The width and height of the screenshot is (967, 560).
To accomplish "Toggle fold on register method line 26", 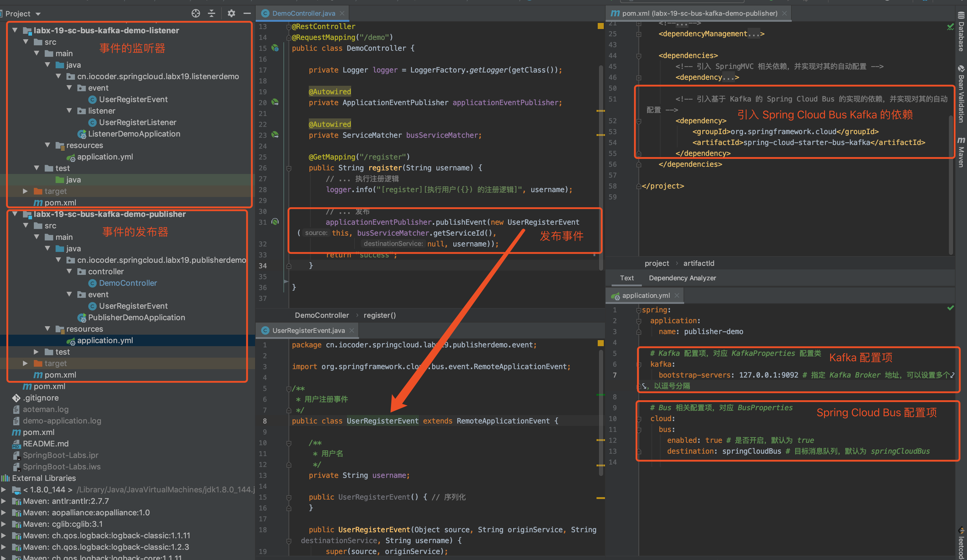I will (x=289, y=168).
